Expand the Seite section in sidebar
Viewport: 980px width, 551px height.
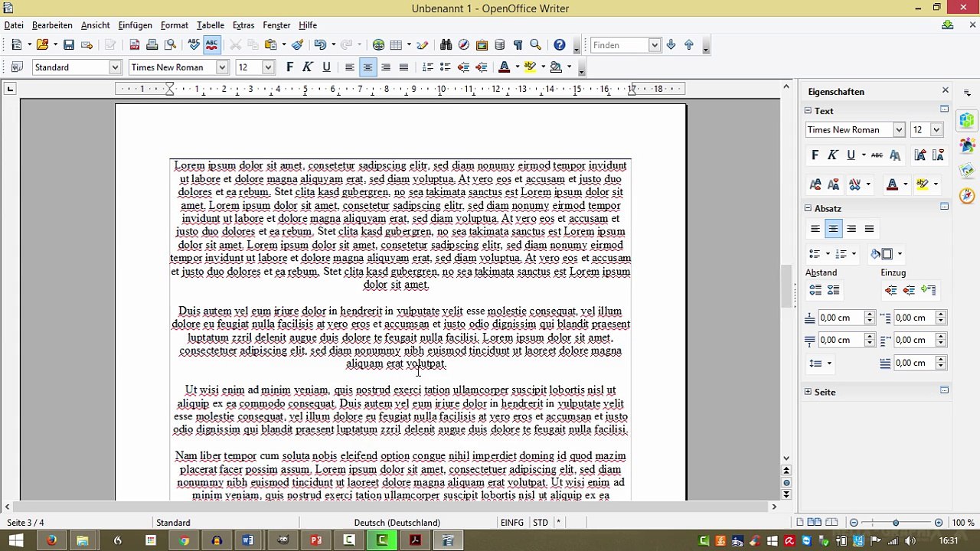[808, 392]
